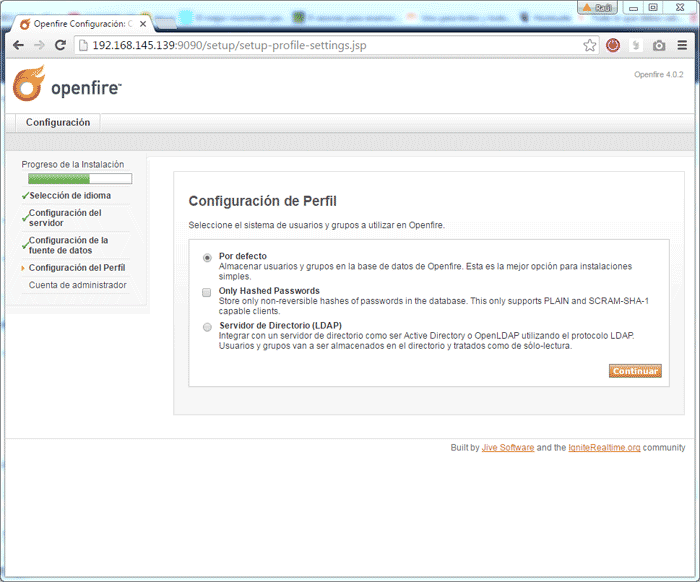Click the red power extension icon
The height and width of the screenshot is (582, 700).
[613, 45]
